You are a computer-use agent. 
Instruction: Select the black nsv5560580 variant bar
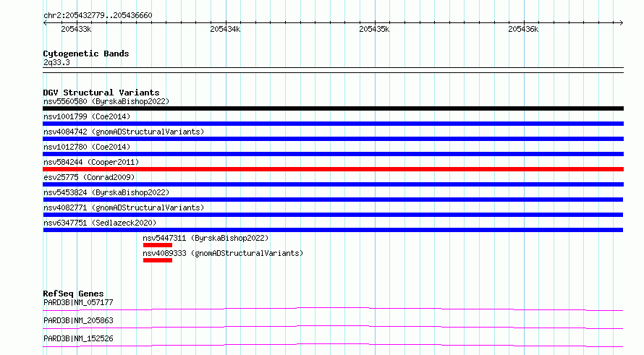(x=333, y=108)
